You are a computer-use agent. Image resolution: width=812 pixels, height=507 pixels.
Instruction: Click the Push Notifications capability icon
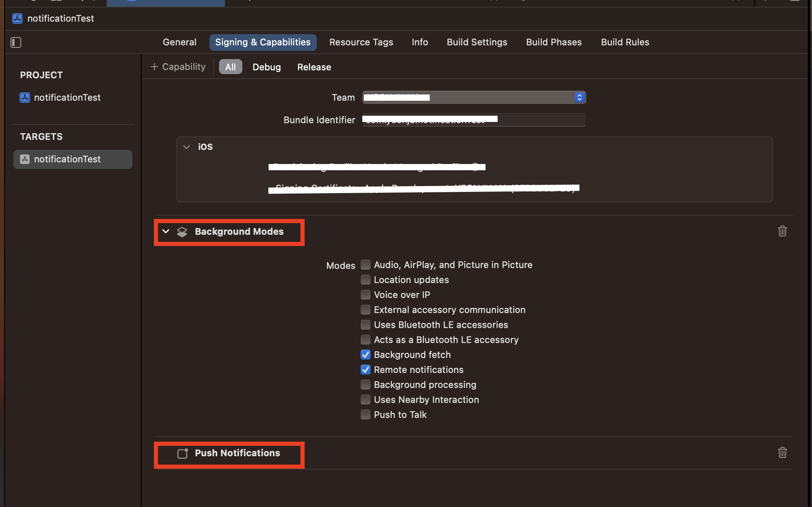pyautogui.click(x=182, y=453)
